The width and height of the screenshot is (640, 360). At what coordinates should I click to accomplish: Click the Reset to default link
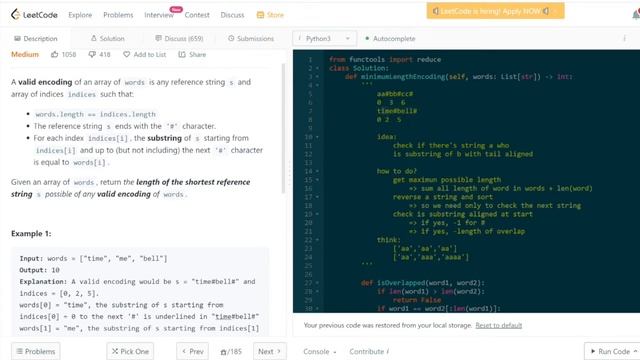coord(499,325)
